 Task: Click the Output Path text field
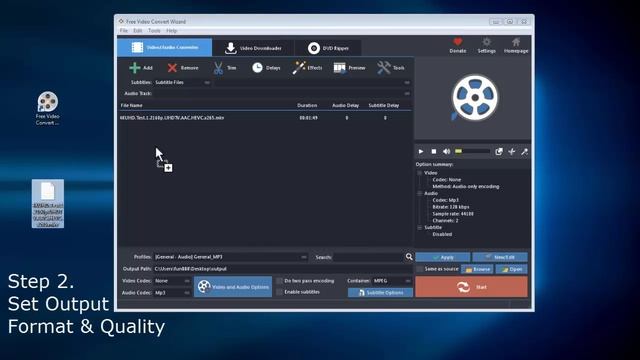click(x=282, y=269)
